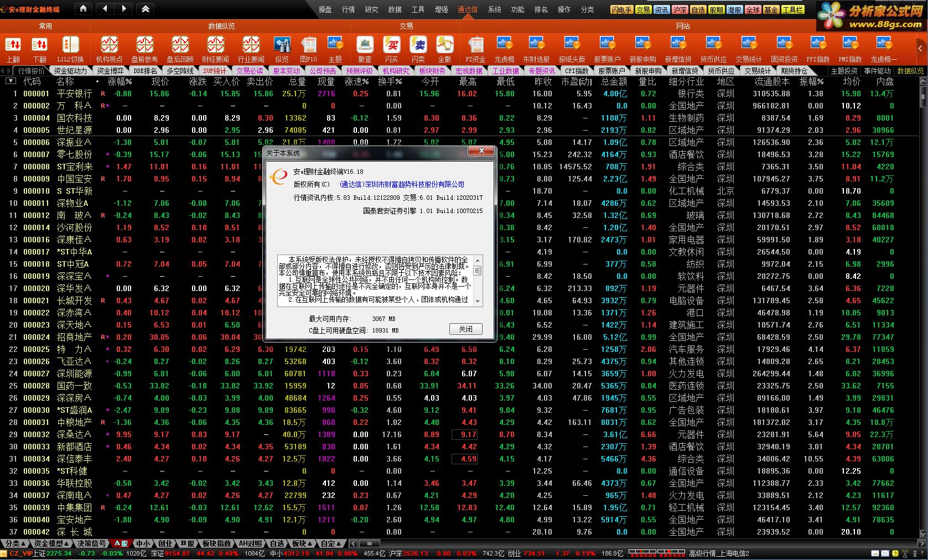Click the 全球 quick button
Viewport: 928px width, 560px height.
(x=753, y=9)
